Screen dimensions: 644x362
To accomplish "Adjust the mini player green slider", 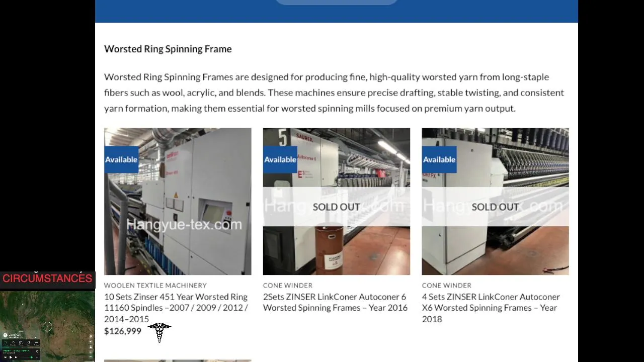I will [32, 357].
